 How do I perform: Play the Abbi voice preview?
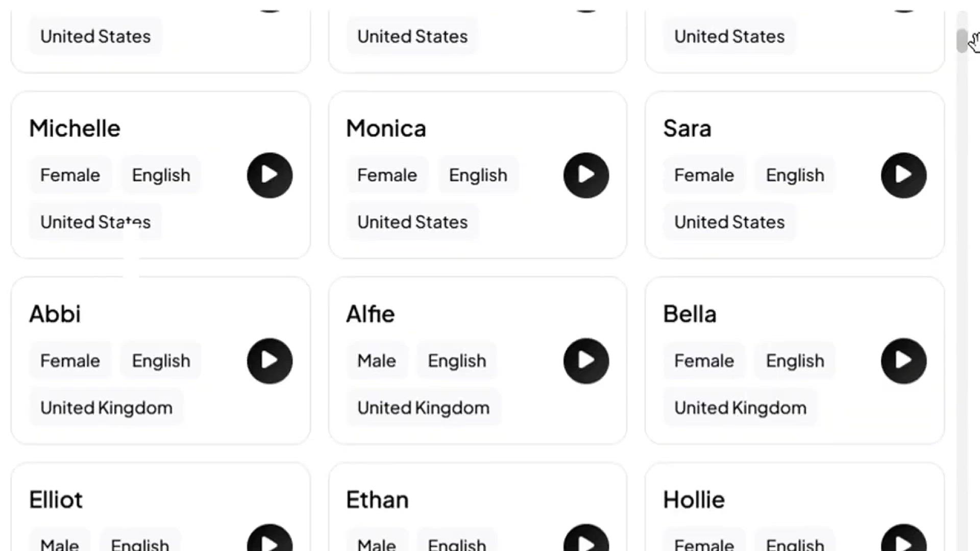click(269, 361)
